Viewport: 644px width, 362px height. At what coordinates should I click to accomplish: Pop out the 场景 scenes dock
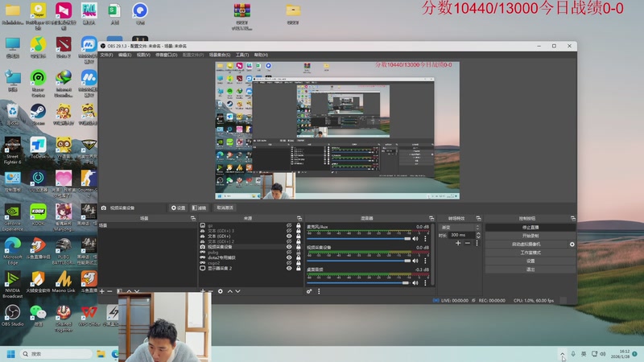pyautogui.click(x=193, y=218)
